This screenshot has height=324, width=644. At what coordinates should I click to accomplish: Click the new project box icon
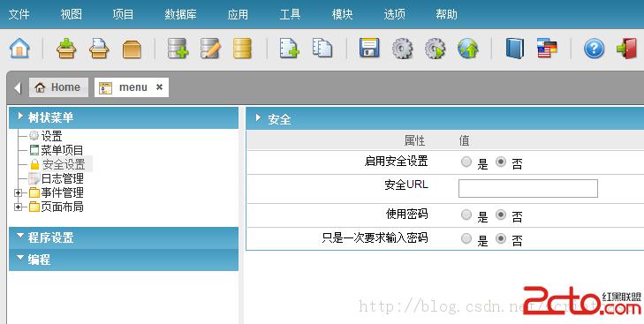click(x=66, y=49)
